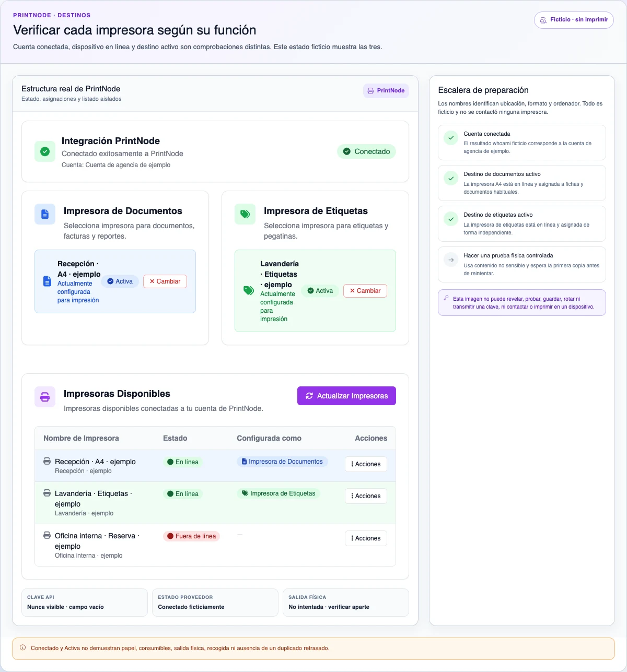Click the printer icon in the Lavandería · Etiquetas table row
This screenshot has width=627, height=672.
pos(47,493)
